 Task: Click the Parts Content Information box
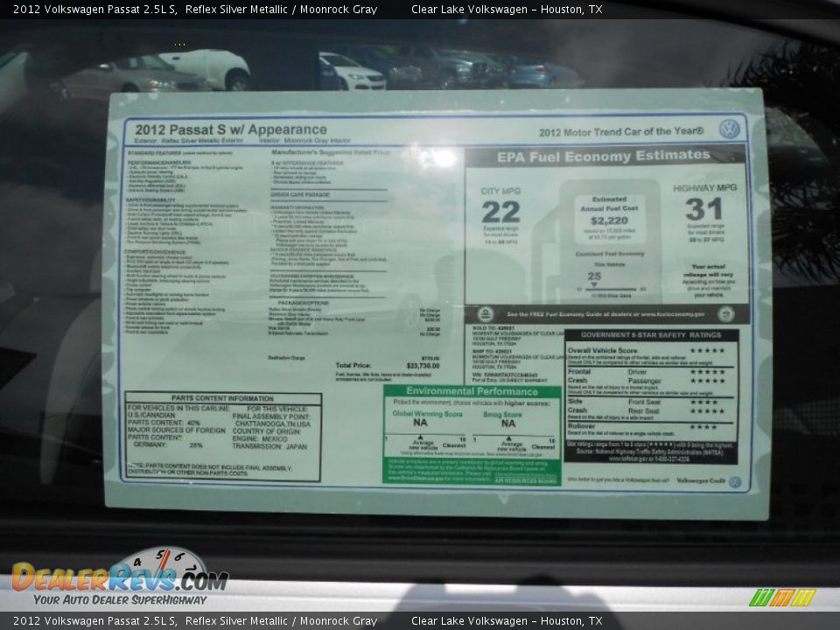point(222,437)
